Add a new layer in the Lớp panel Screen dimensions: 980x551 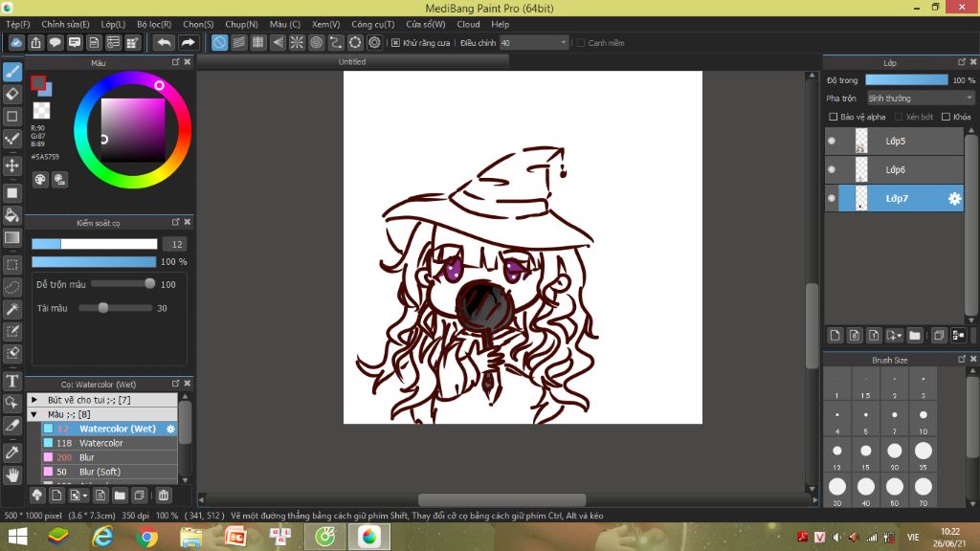point(835,336)
